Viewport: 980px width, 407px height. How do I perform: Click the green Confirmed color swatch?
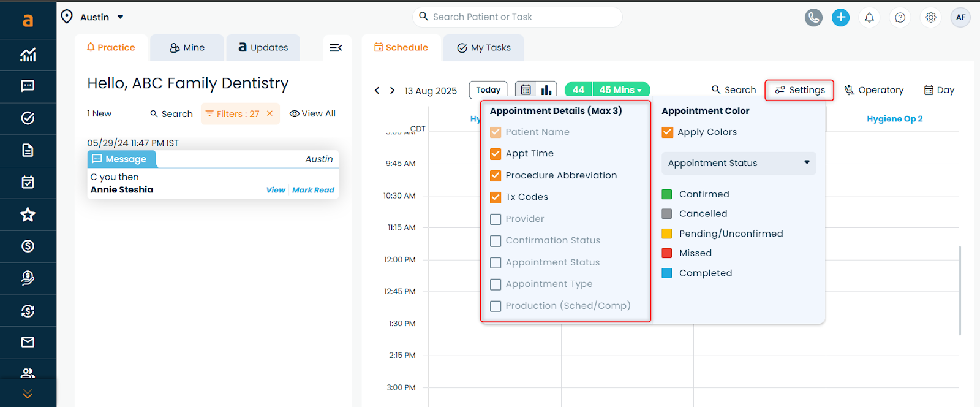667,194
